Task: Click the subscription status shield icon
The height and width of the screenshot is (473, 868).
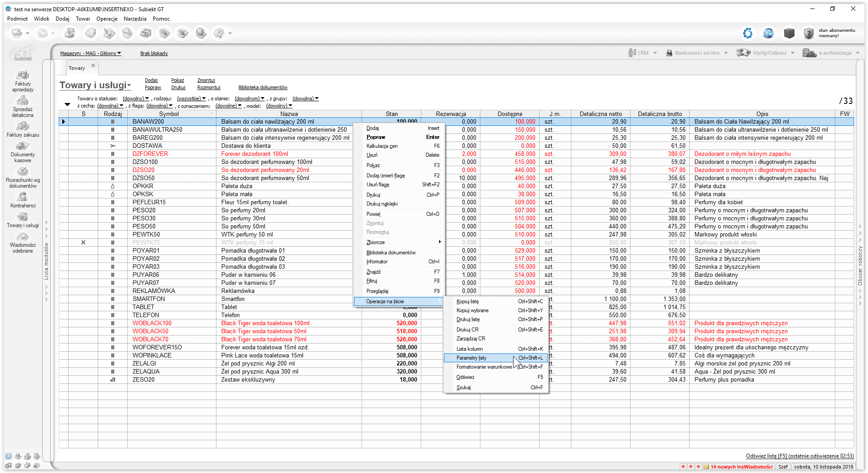Action: [x=808, y=33]
